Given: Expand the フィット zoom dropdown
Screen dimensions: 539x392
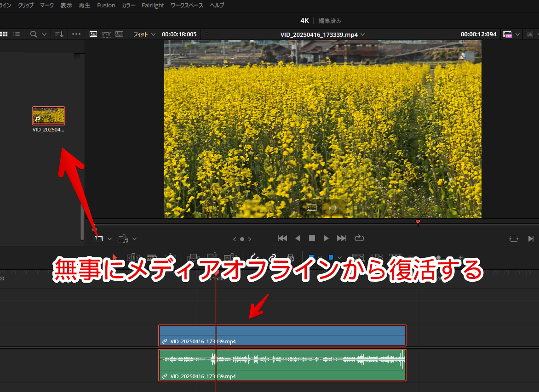Looking at the screenshot, I should coord(144,34).
